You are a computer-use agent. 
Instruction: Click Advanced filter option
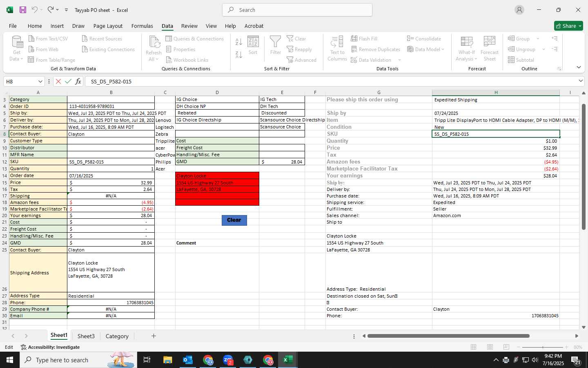pyautogui.click(x=301, y=60)
